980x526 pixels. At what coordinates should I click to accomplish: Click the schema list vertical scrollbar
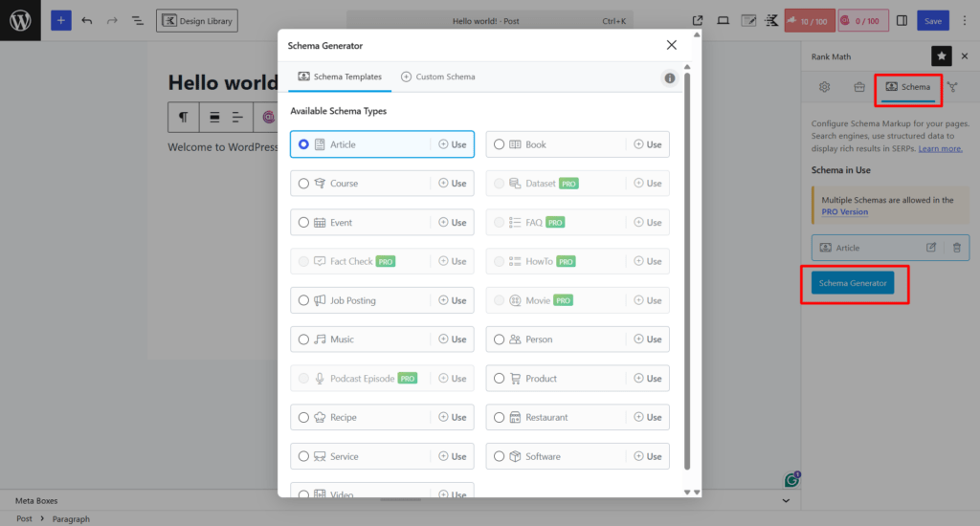tap(687, 271)
